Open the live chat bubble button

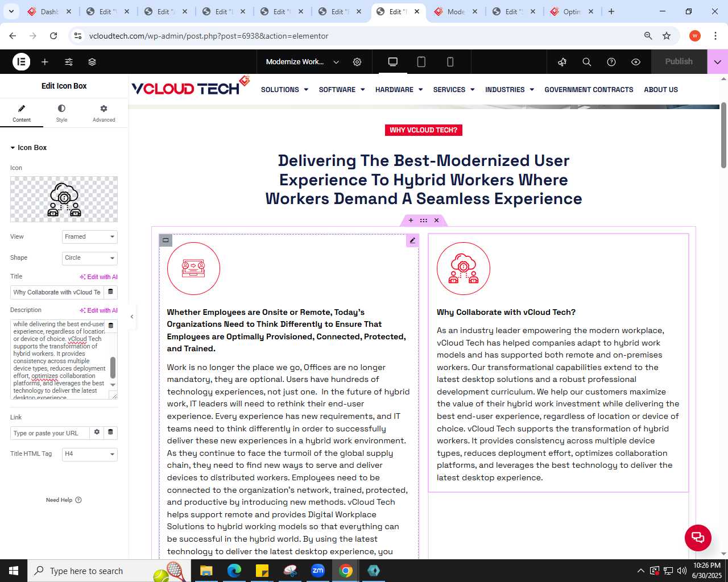(698, 538)
